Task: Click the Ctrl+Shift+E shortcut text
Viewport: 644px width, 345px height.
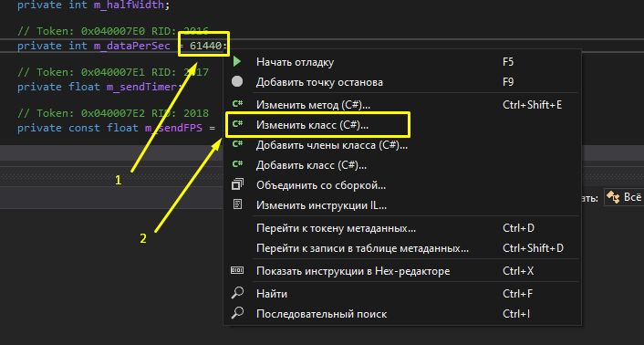Action: [x=533, y=105]
